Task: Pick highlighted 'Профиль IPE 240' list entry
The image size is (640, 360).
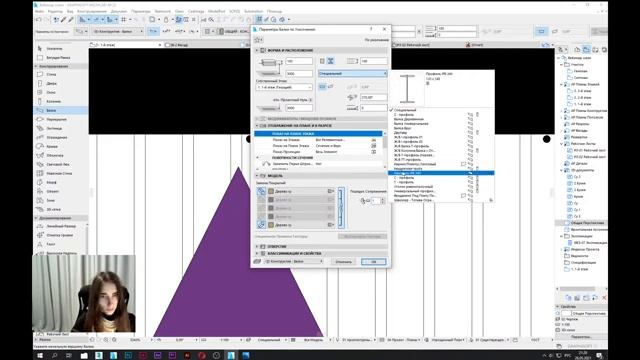Action: point(441,173)
